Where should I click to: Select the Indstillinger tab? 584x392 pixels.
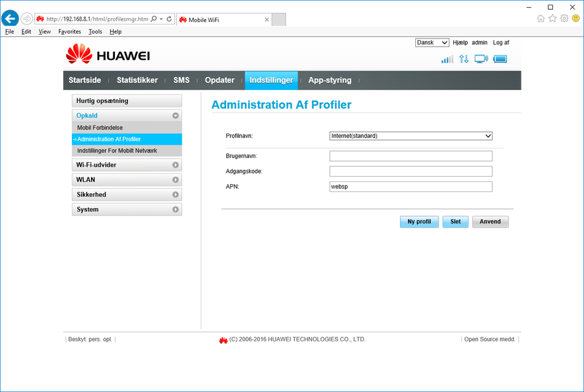(x=271, y=80)
